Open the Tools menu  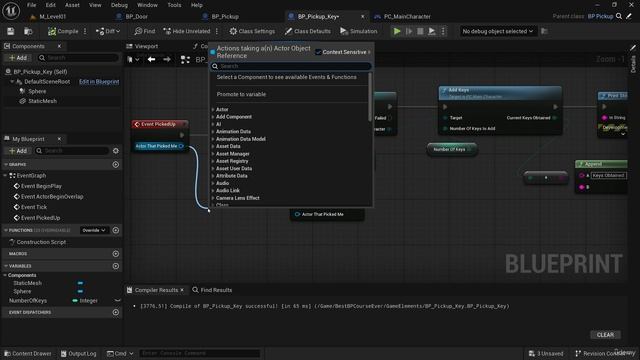(174, 5)
